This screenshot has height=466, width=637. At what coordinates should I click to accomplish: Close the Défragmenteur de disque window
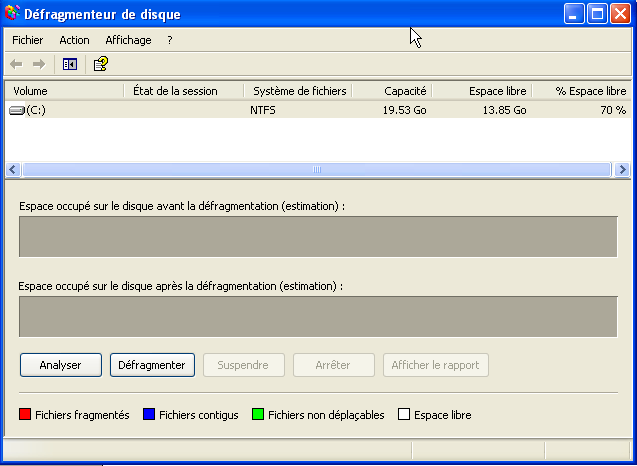click(620, 14)
